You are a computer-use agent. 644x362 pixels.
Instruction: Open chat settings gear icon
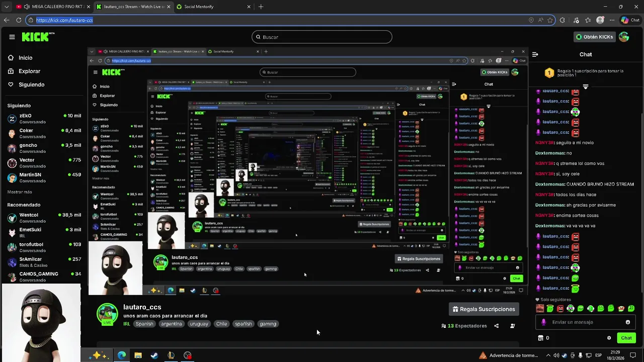[609, 338]
